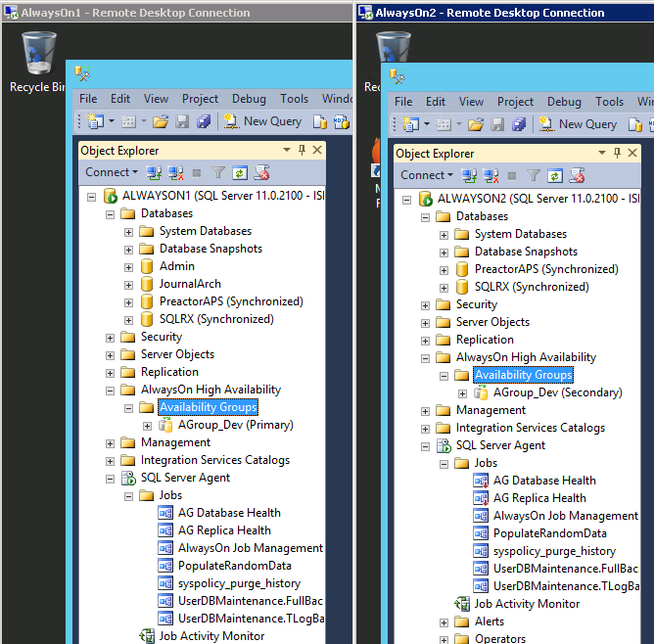This screenshot has height=644, width=654.
Task: Select the Availability Groups folder on ALWAYSON1
Action: click(x=209, y=407)
